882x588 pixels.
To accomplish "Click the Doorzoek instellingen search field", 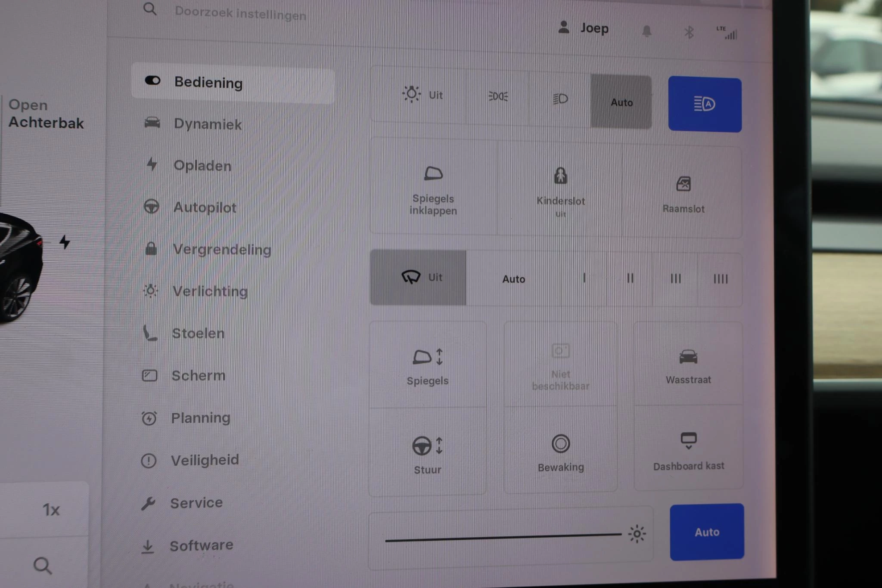I will point(240,13).
